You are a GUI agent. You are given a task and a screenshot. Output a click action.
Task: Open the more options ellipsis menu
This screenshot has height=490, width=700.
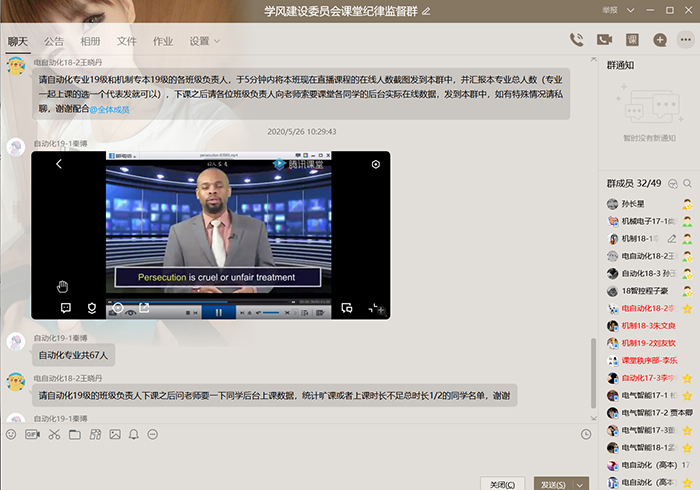click(686, 40)
